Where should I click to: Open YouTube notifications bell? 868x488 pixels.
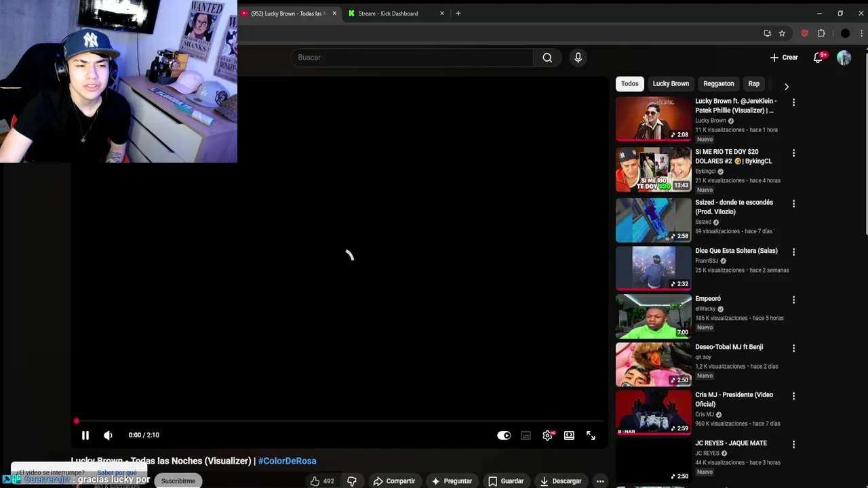pos(818,58)
